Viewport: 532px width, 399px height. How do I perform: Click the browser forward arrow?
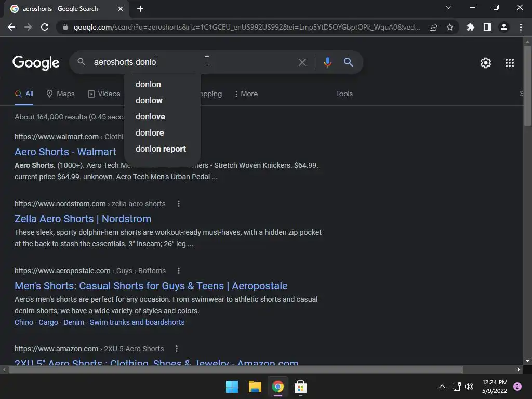tap(28, 27)
